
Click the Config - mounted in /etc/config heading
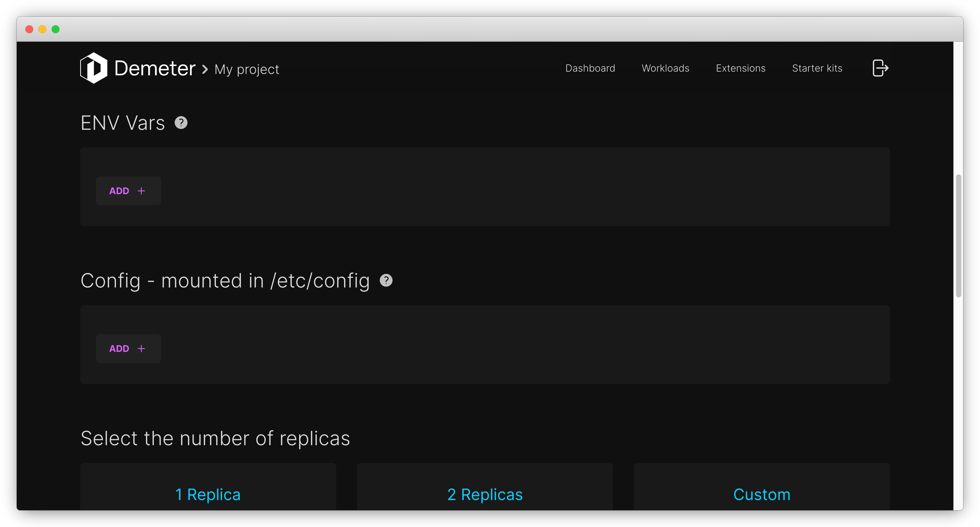tap(225, 281)
